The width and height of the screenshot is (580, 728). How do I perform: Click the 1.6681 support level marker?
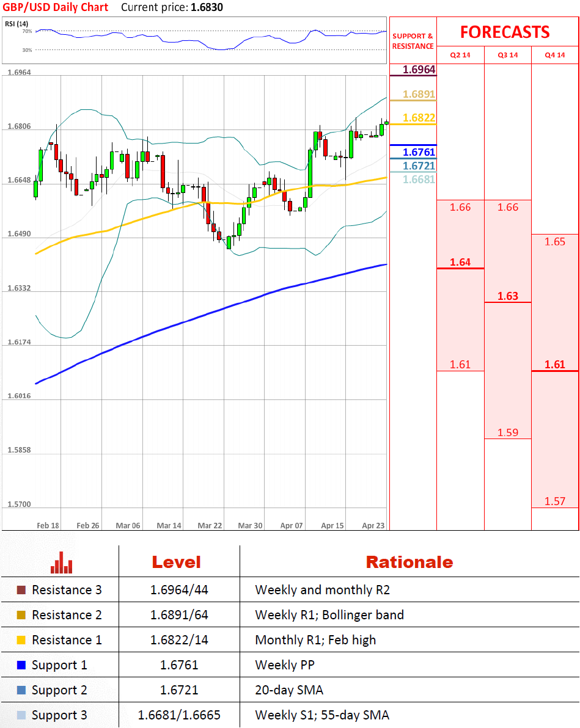(419, 179)
